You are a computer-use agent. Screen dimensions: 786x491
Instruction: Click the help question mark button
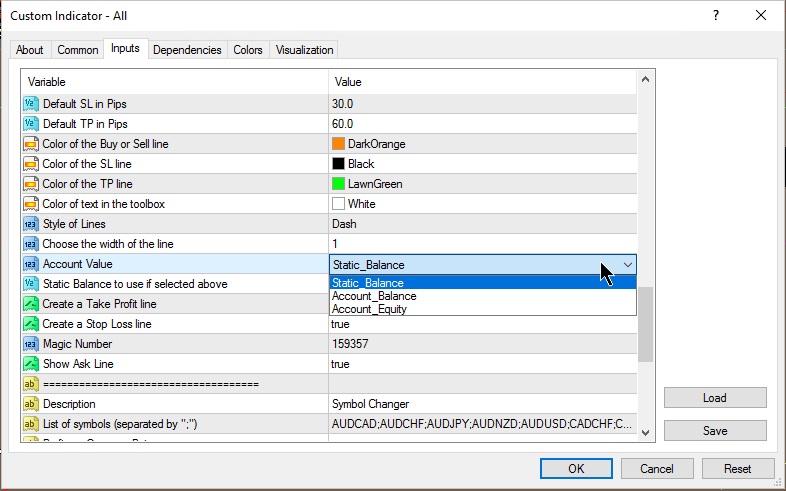click(x=716, y=16)
